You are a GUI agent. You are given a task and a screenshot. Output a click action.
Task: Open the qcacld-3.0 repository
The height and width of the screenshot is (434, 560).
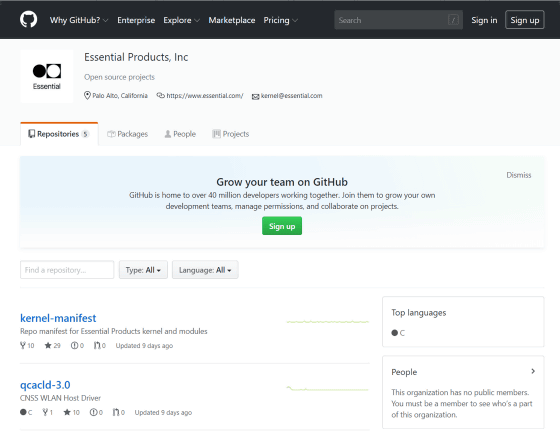coord(45,385)
